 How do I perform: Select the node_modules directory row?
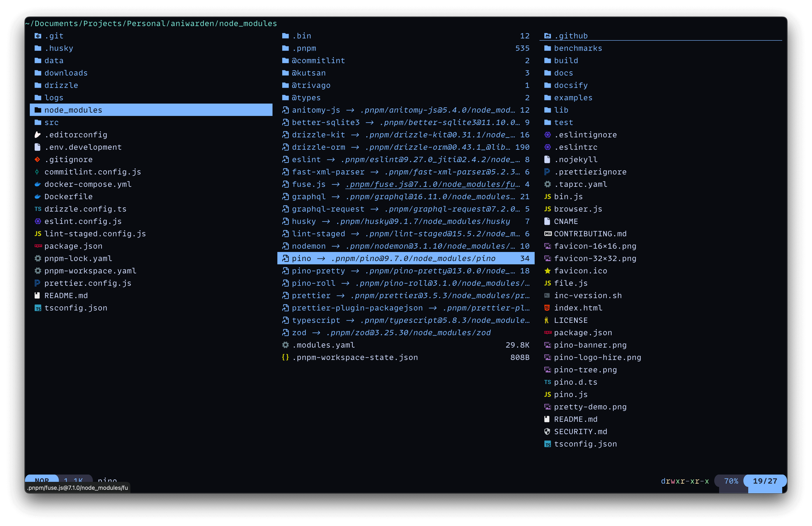[151, 110]
